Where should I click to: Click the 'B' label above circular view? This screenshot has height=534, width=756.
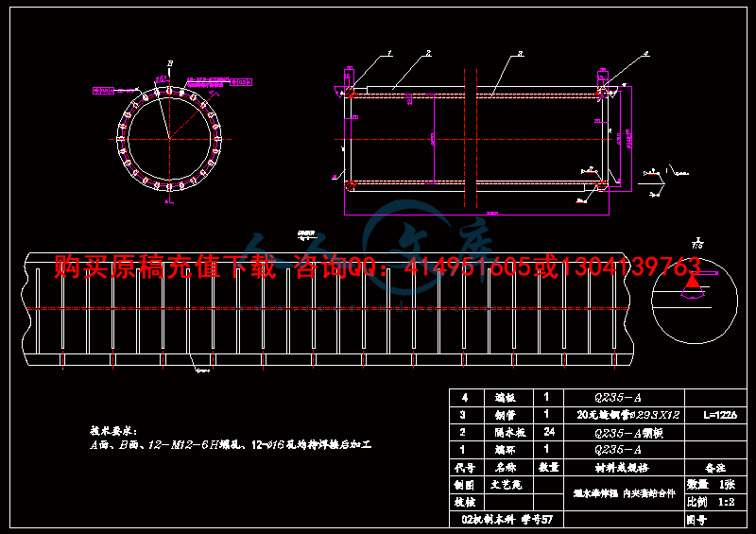[x=170, y=63]
